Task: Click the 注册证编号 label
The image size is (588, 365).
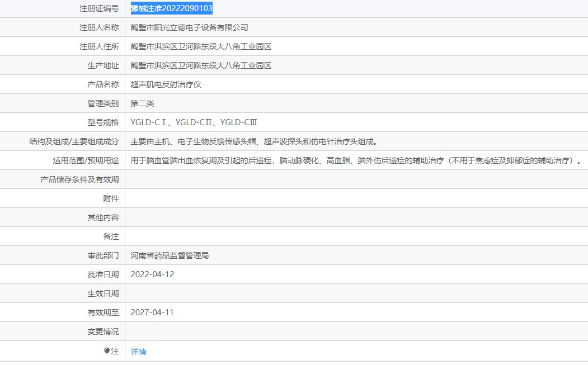Action: coord(99,8)
